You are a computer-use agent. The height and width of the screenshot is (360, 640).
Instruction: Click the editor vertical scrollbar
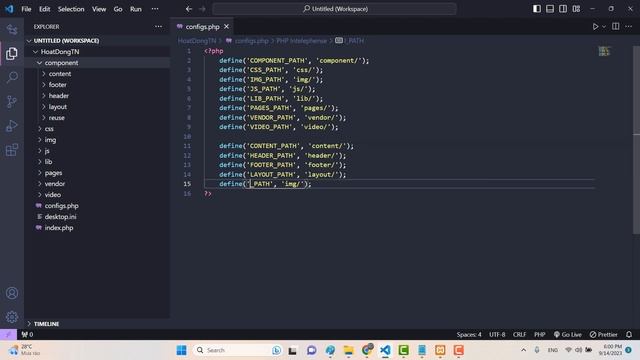pyautogui.click(x=636, y=140)
